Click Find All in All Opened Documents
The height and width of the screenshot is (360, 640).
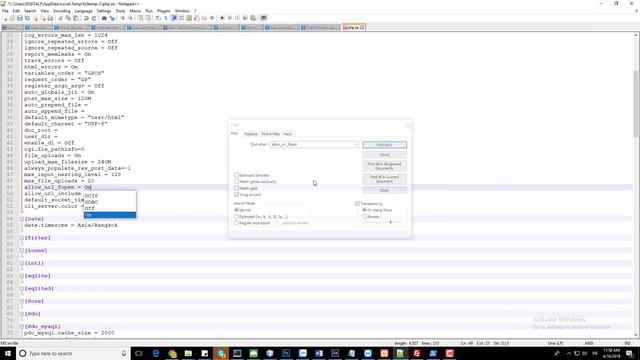pos(384,166)
